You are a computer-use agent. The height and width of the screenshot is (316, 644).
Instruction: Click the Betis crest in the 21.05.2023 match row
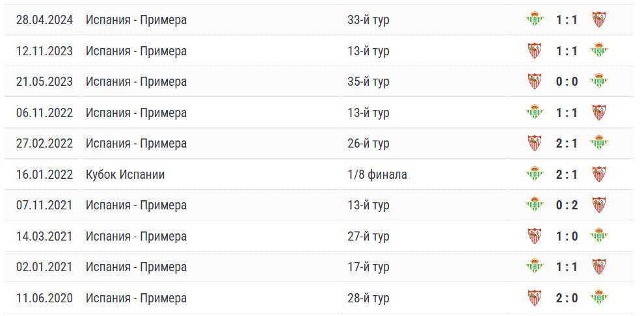[x=598, y=81]
